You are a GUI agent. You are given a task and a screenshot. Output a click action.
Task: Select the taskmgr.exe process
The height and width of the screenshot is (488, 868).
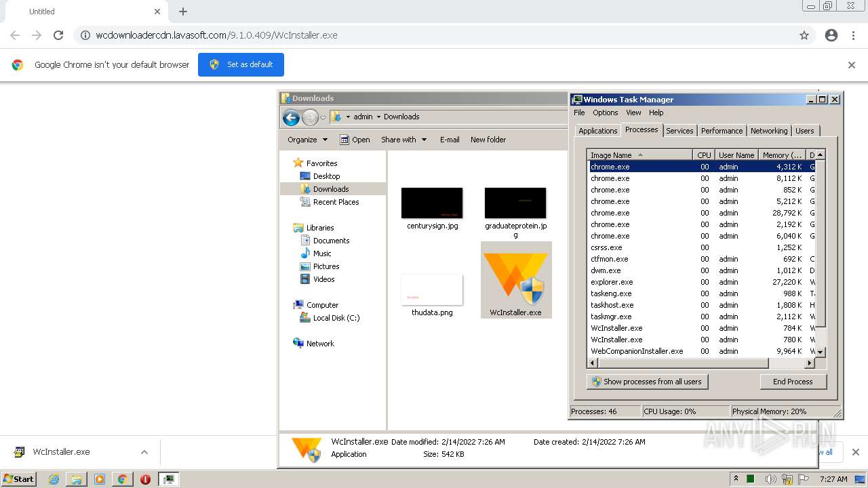point(701,317)
